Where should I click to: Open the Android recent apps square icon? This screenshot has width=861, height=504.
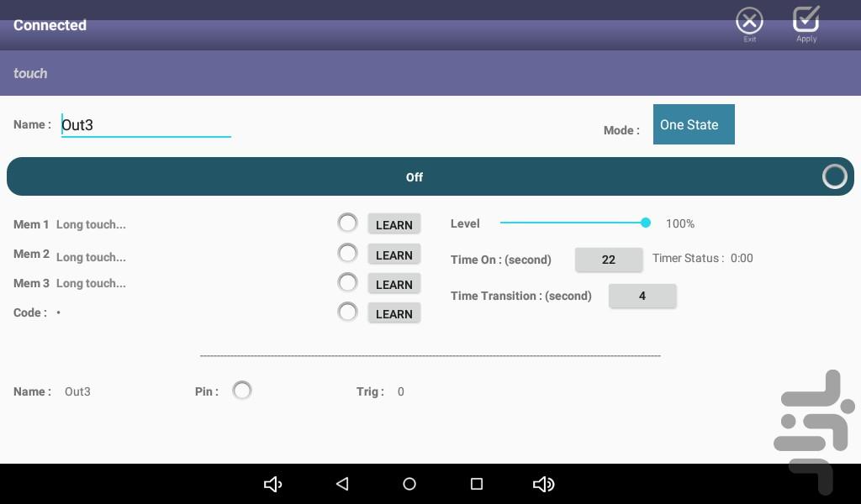coord(477,484)
